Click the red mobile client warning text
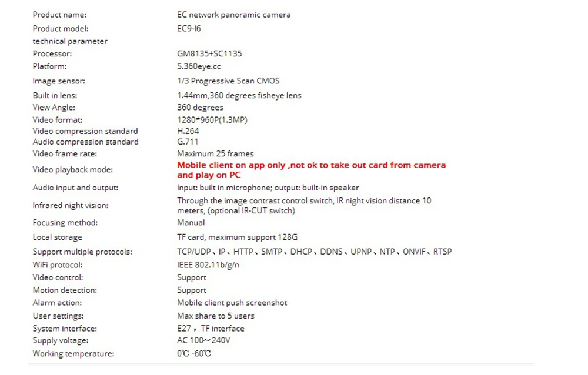 311,170
